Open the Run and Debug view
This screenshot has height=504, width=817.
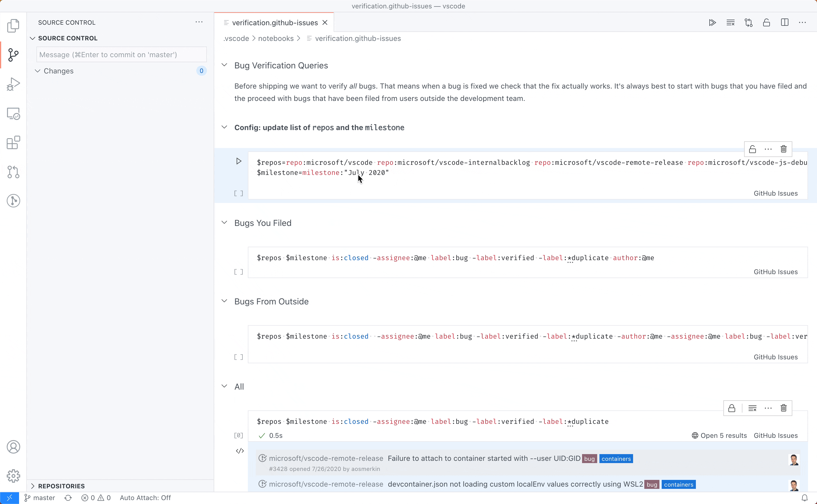[13, 84]
